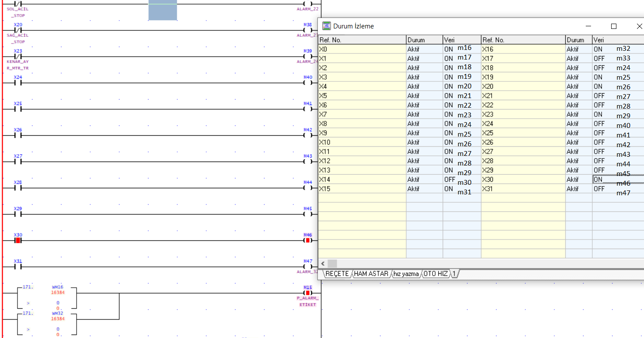Open the HAM ASTAR tab
This screenshot has height=338, width=644.
(x=371, y=274)
